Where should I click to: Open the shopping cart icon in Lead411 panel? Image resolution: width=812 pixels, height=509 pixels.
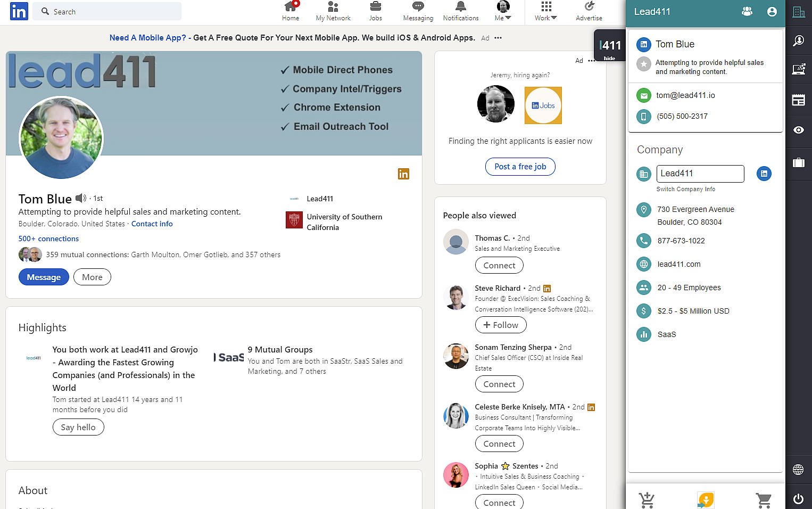pyautogui.click(x=764, y=500)
